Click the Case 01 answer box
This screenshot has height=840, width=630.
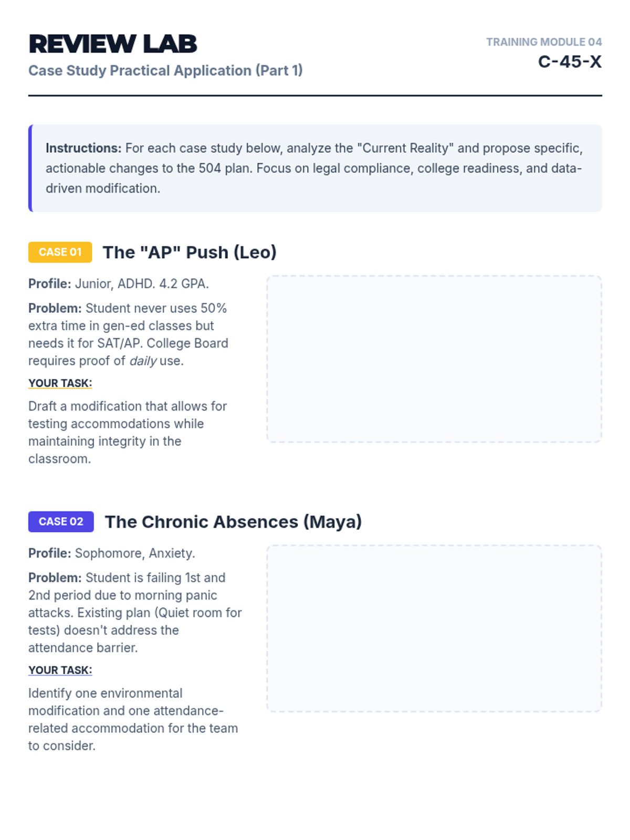pyautogui.click(x=434, y=359)
